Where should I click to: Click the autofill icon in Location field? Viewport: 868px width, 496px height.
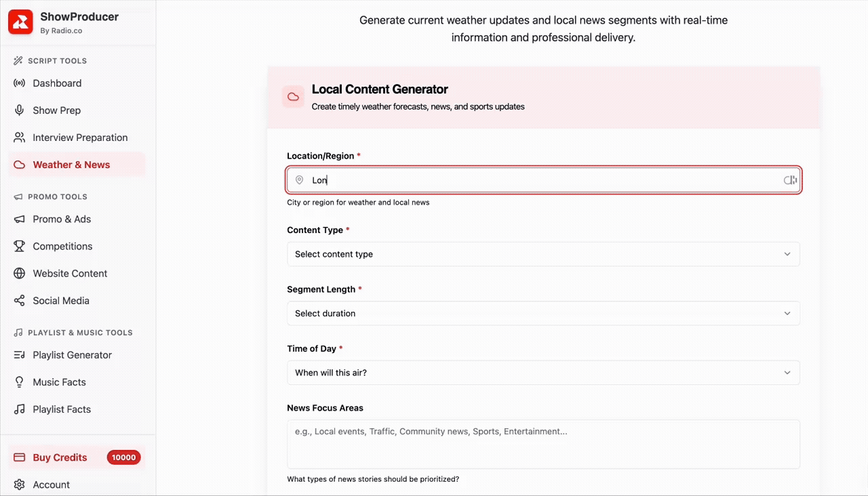pos(790,180)
